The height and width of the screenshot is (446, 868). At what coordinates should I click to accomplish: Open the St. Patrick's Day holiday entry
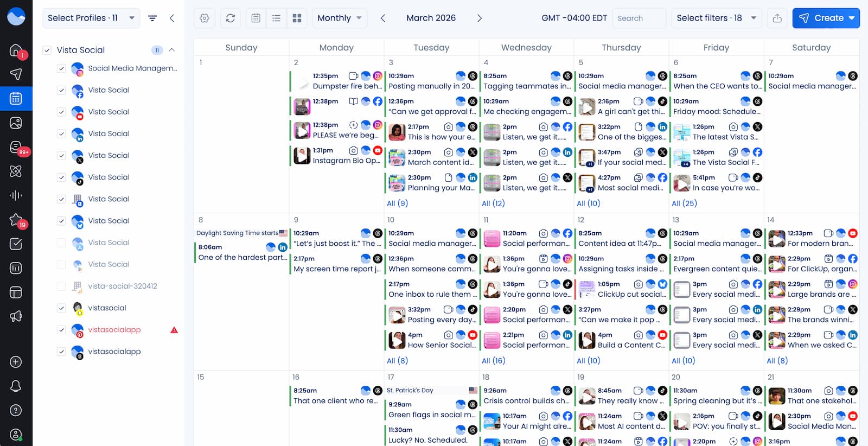[x=431, y=390]
